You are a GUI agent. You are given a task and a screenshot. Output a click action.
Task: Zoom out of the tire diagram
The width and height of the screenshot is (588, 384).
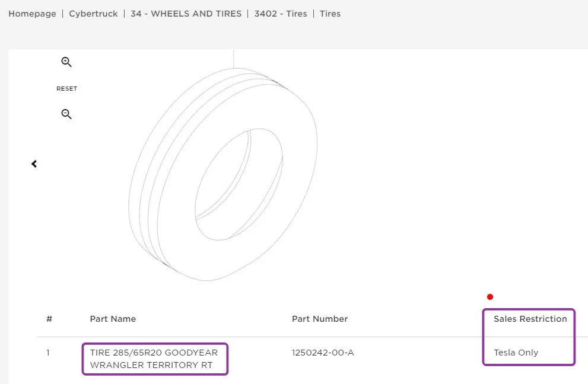point(66,114)
